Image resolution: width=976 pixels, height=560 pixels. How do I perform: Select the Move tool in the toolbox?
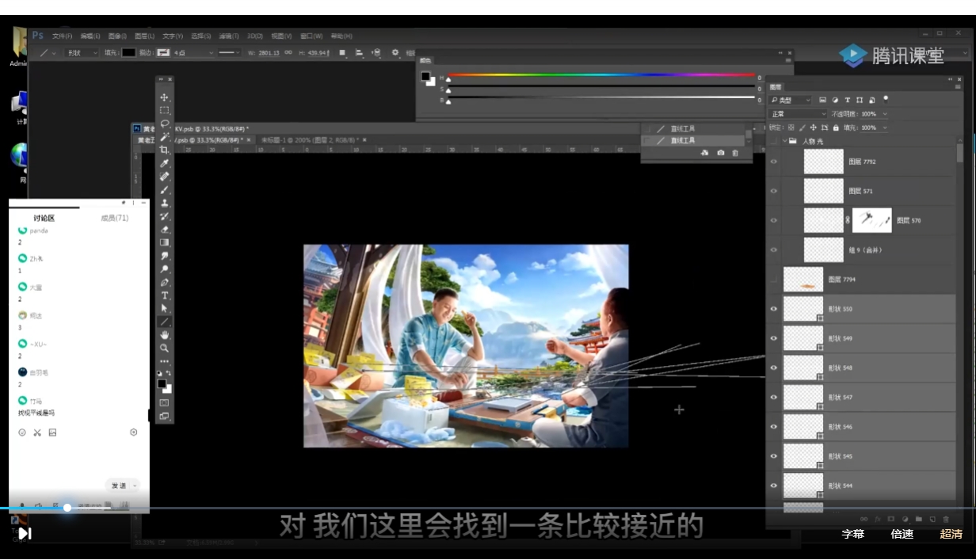point(165,97)
